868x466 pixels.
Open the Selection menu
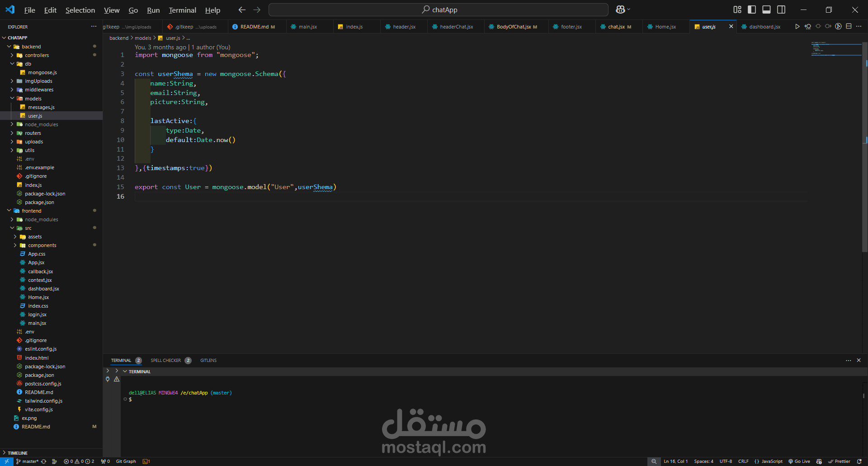point(80,10)
